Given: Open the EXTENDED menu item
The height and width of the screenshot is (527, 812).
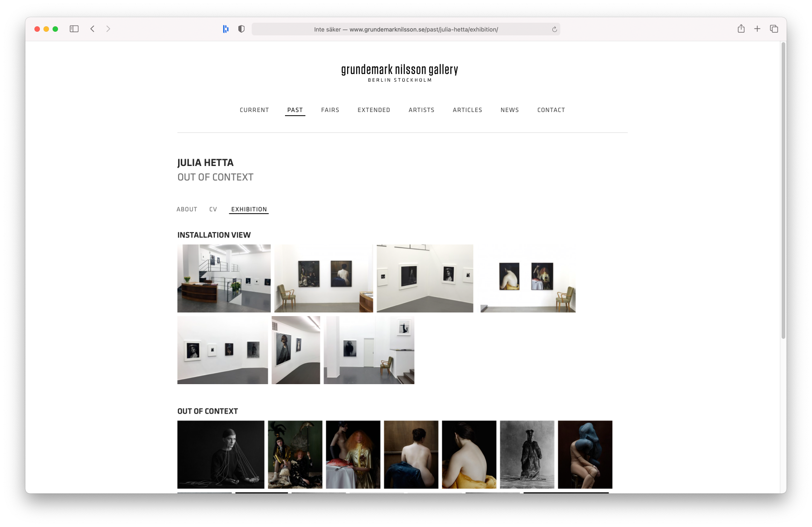Looking at the screenshot, I should tap(374, 110).
